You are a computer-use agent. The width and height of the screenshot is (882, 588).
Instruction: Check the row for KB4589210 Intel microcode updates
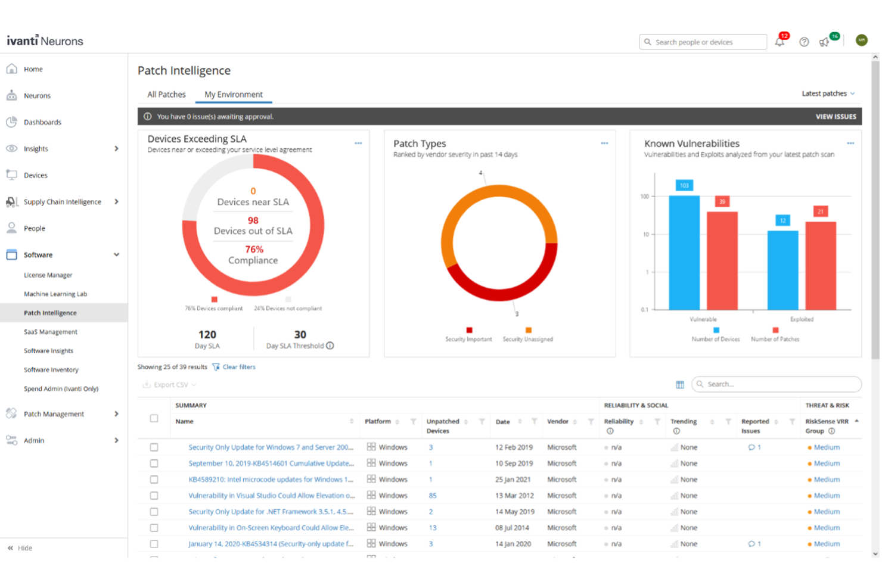(x=154, y=479)
